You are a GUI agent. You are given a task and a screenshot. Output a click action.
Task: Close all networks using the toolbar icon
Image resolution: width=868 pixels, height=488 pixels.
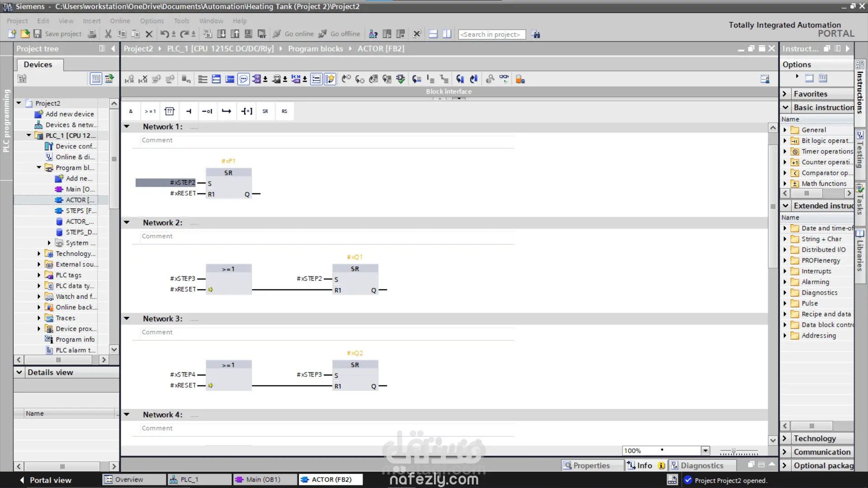[230, 79]
